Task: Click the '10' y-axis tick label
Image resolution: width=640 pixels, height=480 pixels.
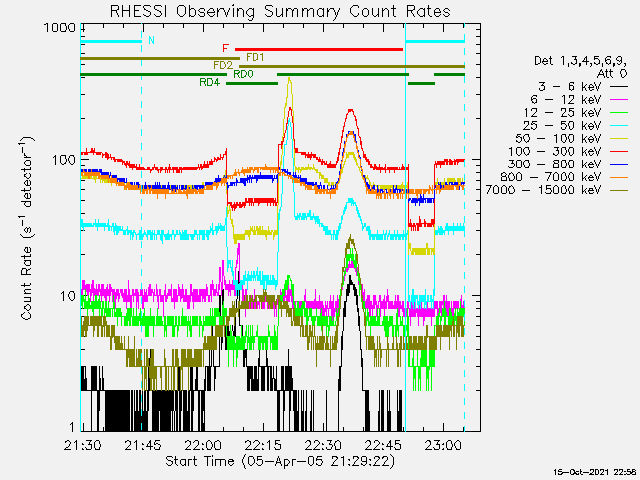Action: pos(68,296)
